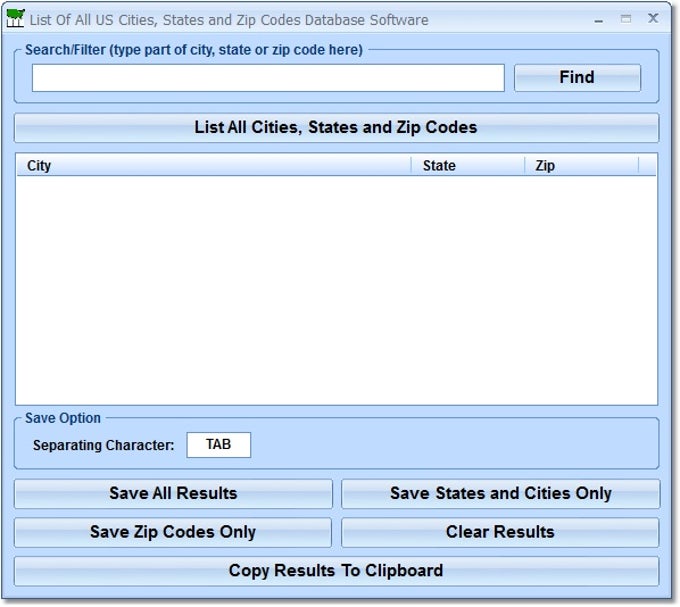Hit the Save Zip Codes Only button
The width and height of the screenshot is (680, 607).
[173, 532]
